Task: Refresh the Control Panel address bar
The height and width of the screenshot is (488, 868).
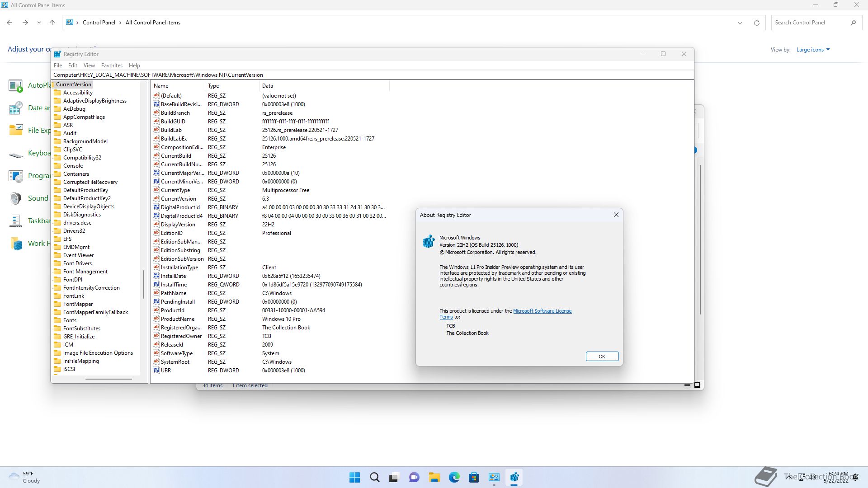Action: coord(756,23)
